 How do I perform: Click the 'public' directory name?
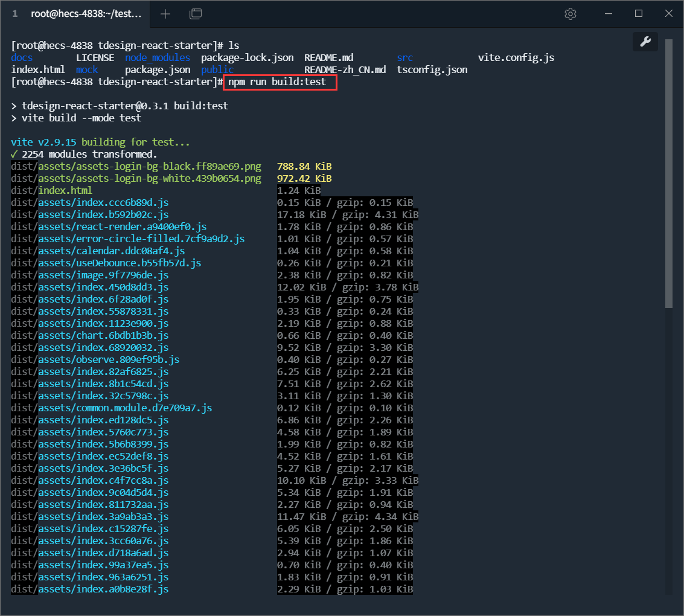[217, 70]
